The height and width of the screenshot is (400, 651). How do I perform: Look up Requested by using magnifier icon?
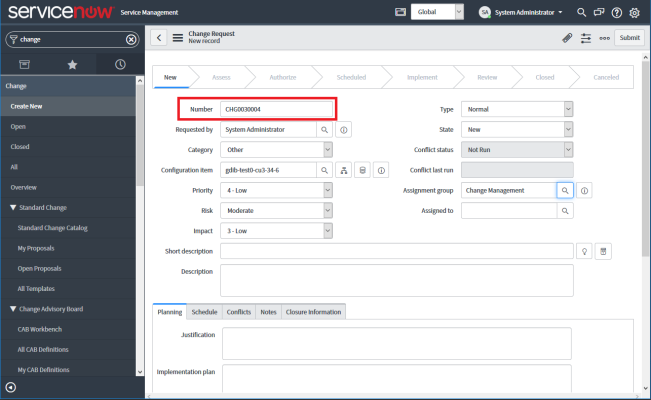tap(324, 130)
